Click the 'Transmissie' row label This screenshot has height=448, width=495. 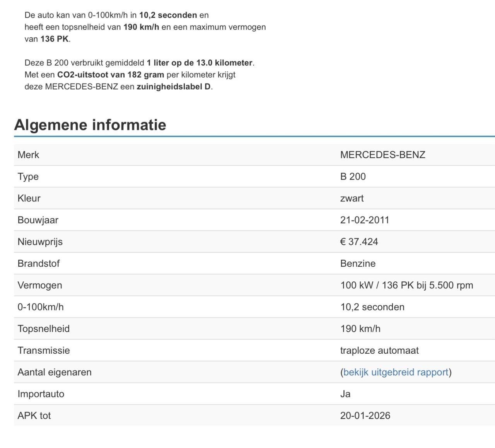[x=44, y=351]
